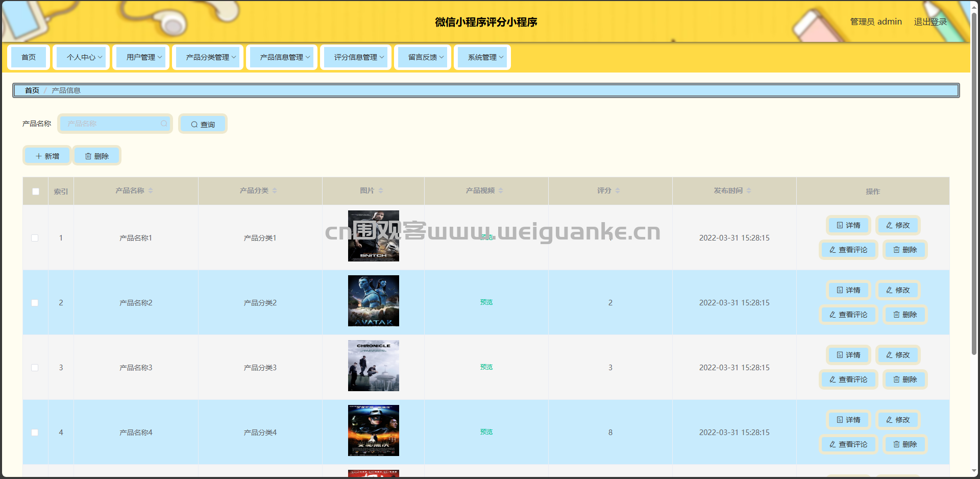Image resolution: width=980 pixels, height=479 pixels.
Task: Expand the 个人中心 menu
Action: click(81, 57)
